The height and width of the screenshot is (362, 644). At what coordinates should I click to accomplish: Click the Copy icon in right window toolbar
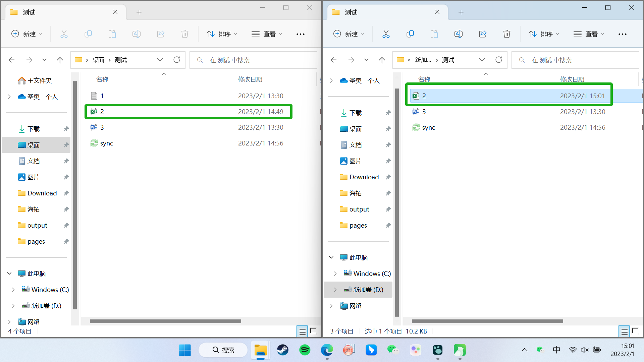pos(410,34)
